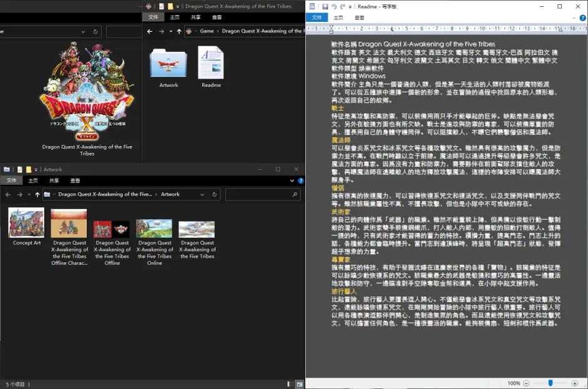The width and height of the screenshot is (588, 389).
Task: Open the 文件 menu in the Artwork window
Action: point(12,180)
